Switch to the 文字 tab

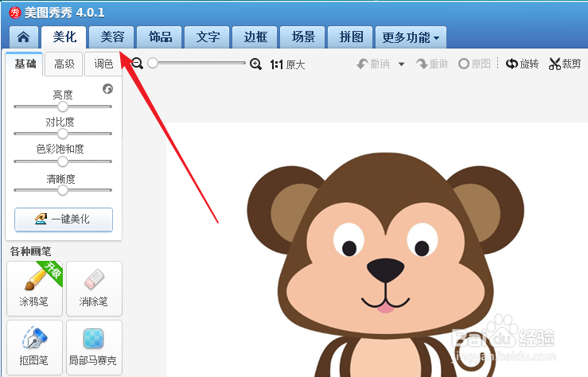pyautogui.click(x=207, y=37)
